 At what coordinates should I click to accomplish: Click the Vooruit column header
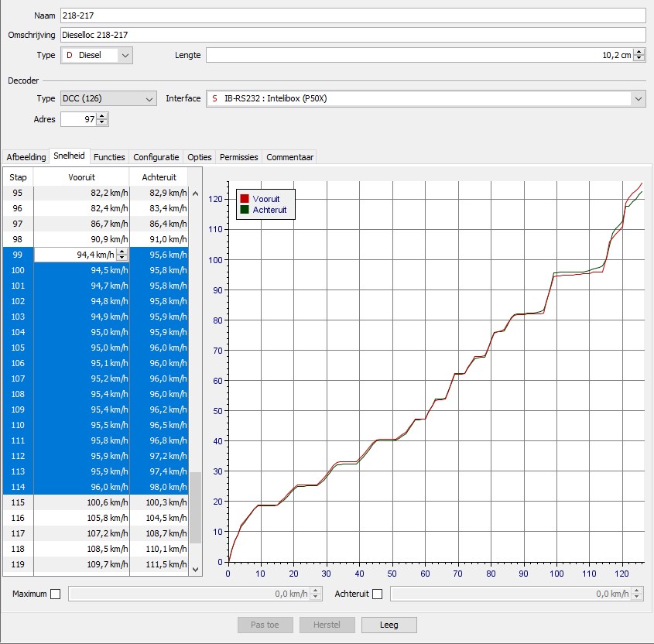82,177
